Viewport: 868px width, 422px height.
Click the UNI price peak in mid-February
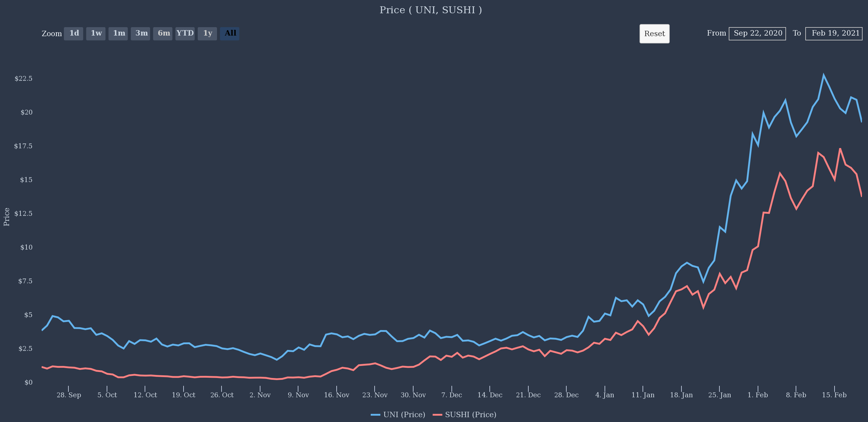coord(823,75)
